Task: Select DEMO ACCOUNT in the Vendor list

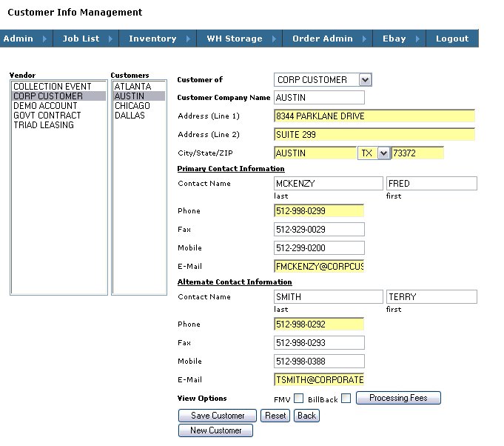Action: pos(58,105)
